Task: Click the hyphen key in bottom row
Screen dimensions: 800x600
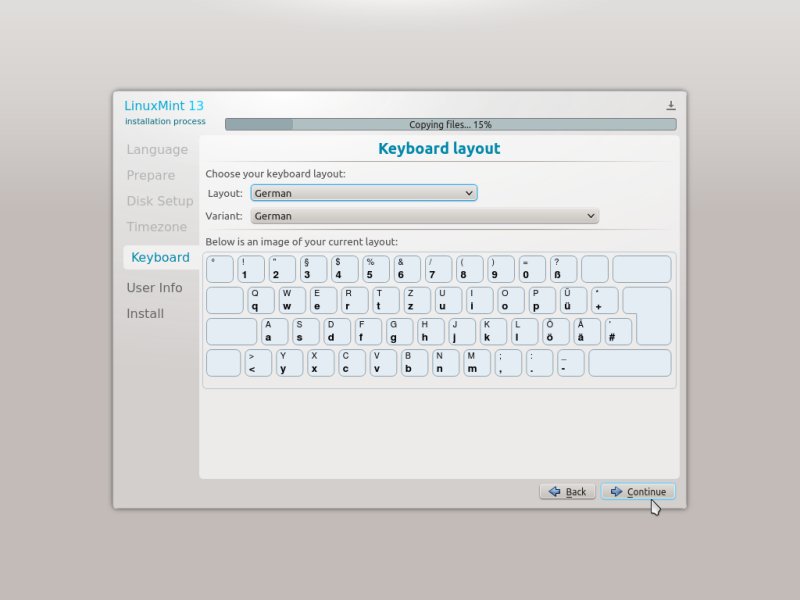Action: tap(570, 363)
